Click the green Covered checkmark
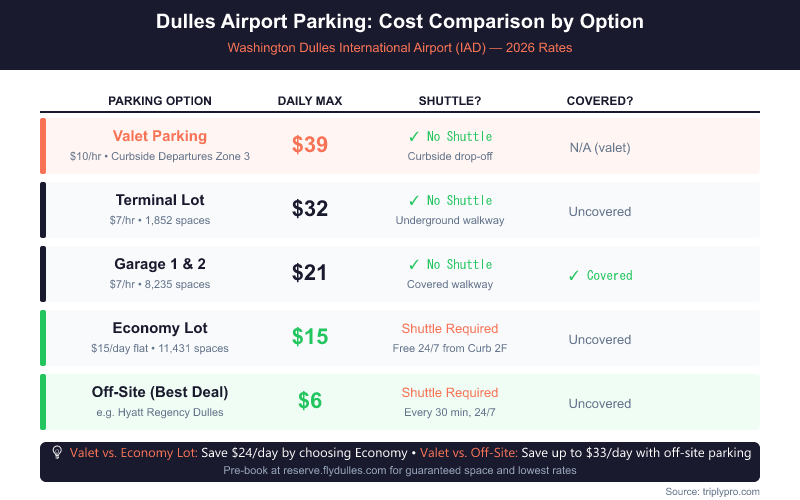The height and width of the screenshot is (500, 800). 573,275
